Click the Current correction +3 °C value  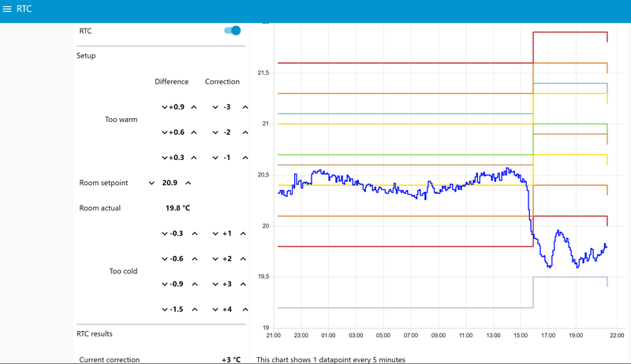tap(231, 359)
